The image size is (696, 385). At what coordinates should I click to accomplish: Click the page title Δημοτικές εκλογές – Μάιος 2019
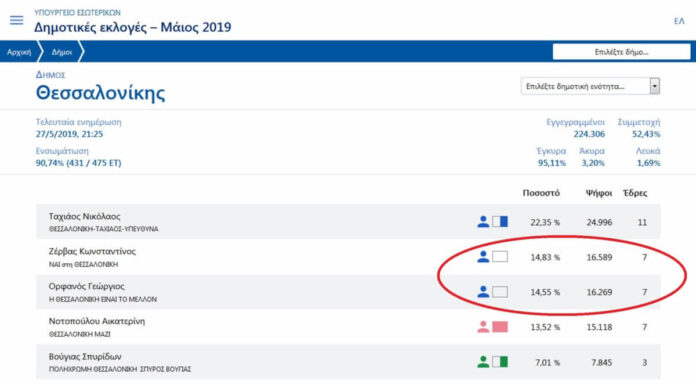pos(133,27)
